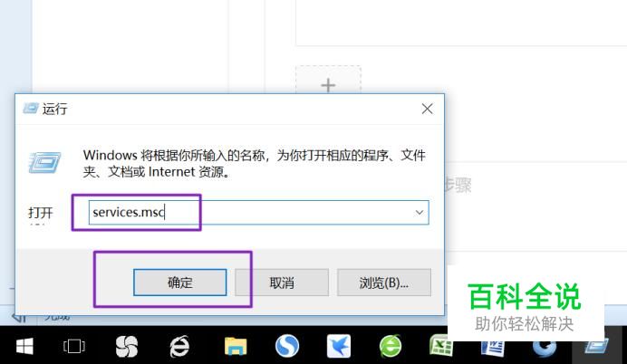
Task: Launch the green 360 browser icon
Action: 391,346
